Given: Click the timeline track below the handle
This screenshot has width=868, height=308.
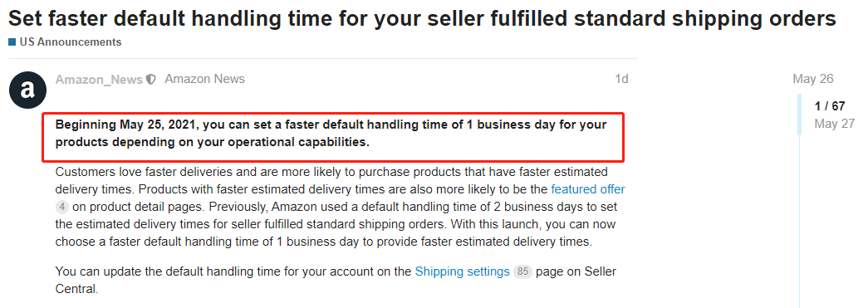Looking at the screenshot, I should (799, 221).
